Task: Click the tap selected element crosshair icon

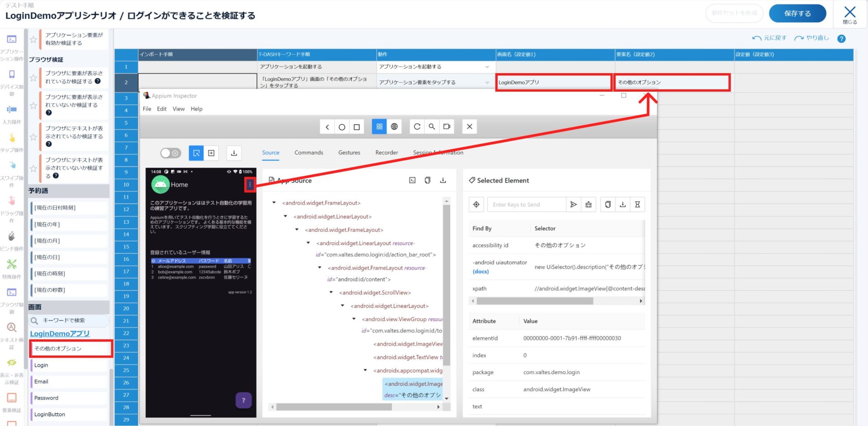Action: click(476, 205)
